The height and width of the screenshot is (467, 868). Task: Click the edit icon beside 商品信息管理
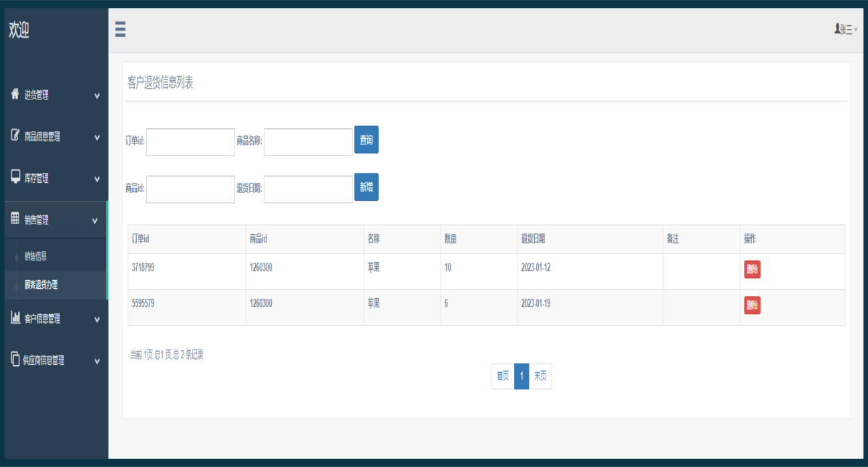coord(15,135)
